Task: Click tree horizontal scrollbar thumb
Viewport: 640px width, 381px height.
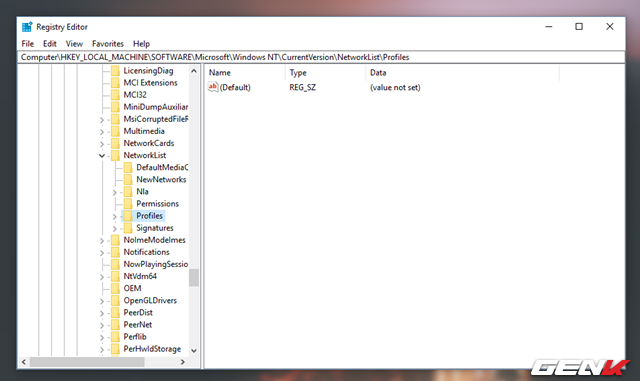Action: coord(87,362)
